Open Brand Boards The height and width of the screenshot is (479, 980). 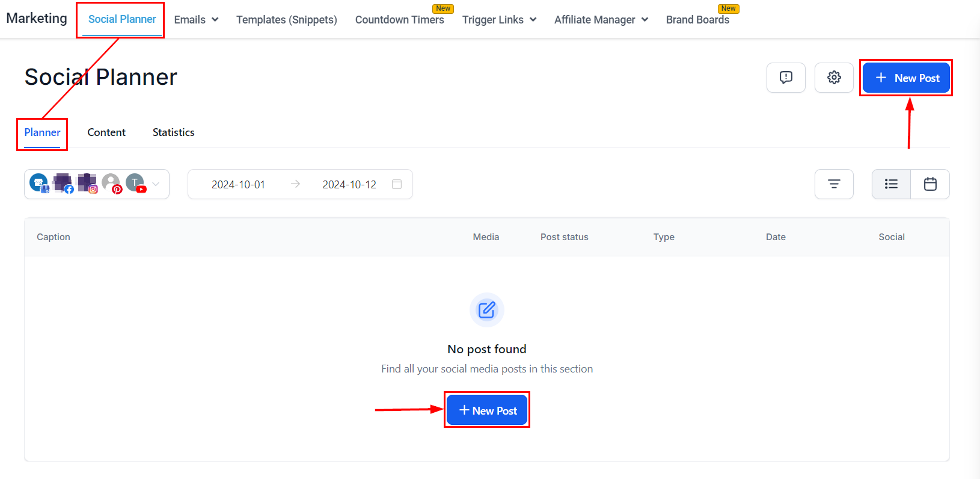697,20
